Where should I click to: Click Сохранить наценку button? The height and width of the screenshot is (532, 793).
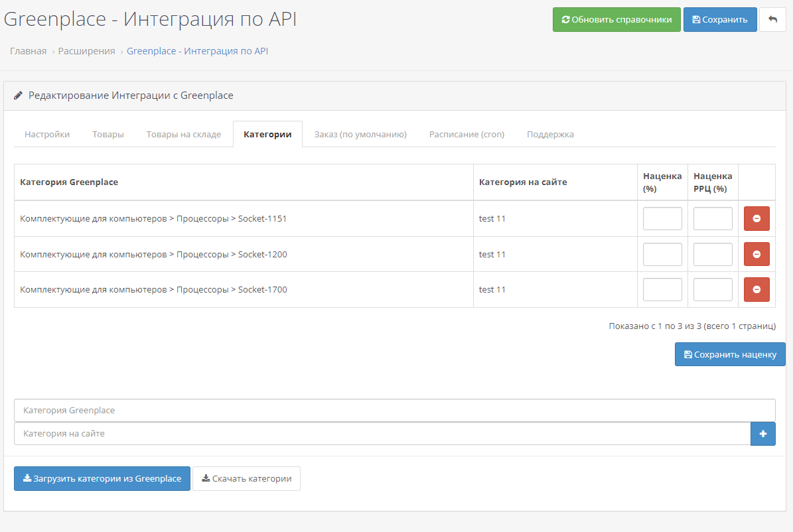coord(730,354)
